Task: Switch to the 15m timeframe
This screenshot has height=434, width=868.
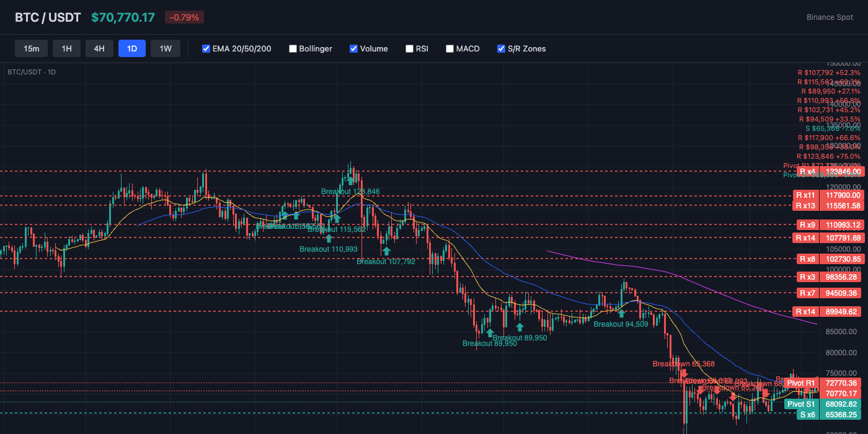Action: (31, 48)
